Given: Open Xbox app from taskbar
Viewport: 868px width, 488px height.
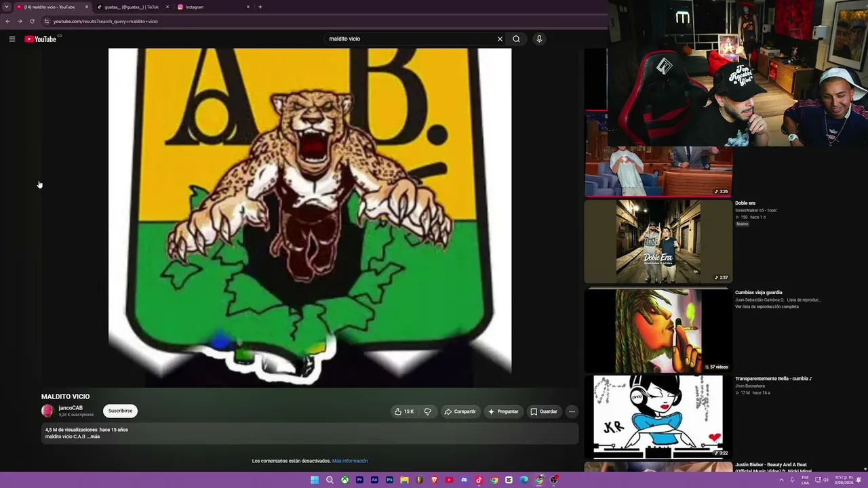Looking at the screenshot, I should click(x=344, y=480).
